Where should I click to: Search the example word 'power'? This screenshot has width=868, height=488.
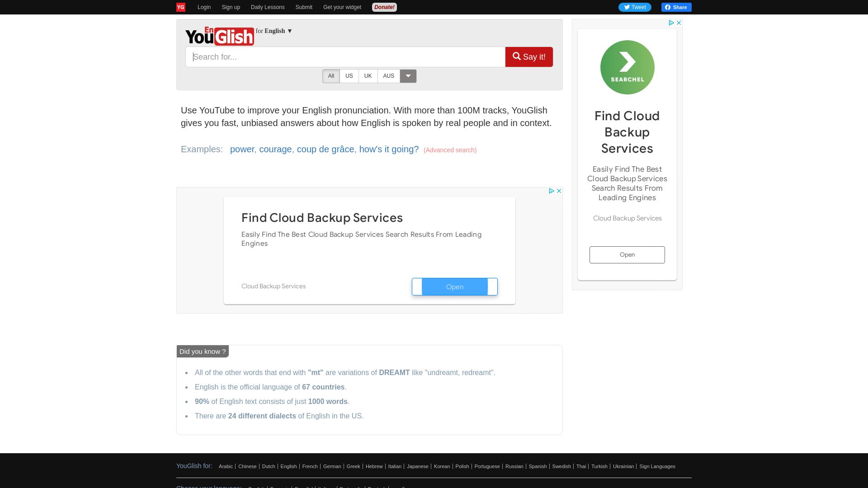(x=242, y=149)
